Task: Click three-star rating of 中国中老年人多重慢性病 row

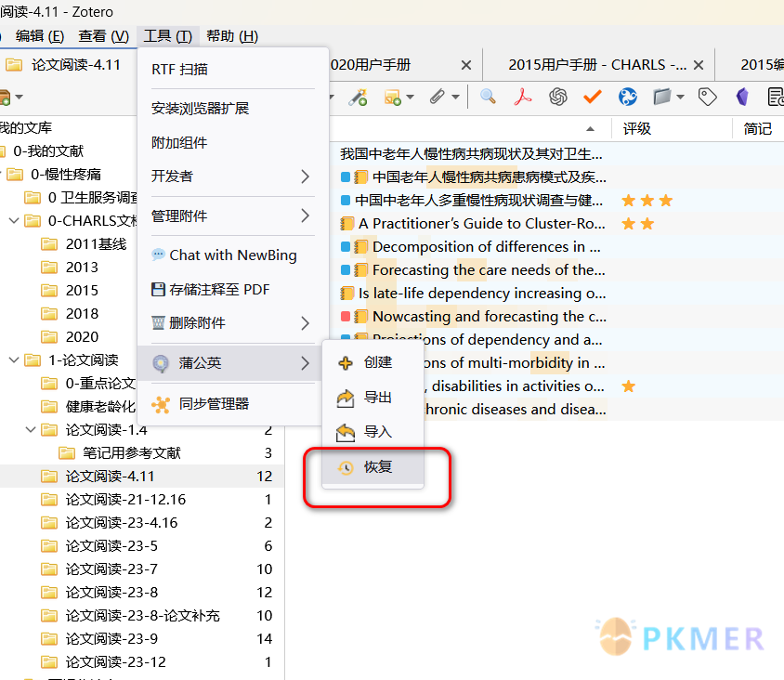Action: point(647,201)
